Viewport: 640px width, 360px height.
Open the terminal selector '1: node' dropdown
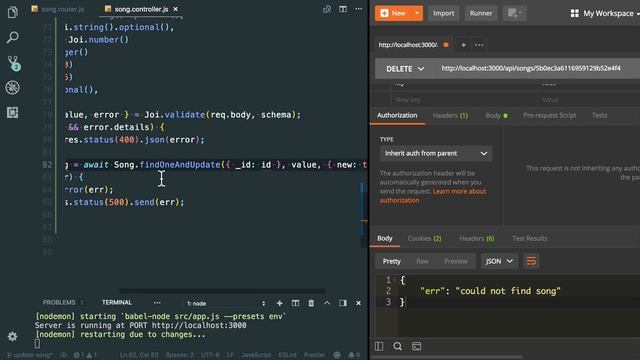point(226,303)
